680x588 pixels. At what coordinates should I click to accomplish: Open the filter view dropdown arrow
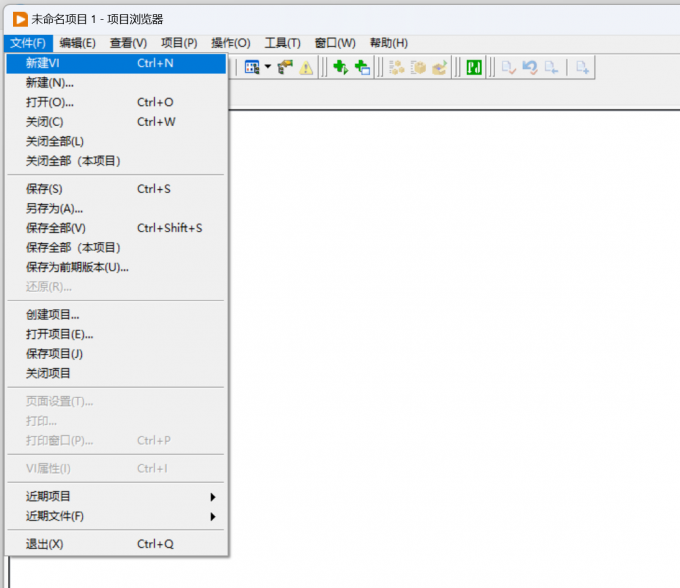click(268, 67)
